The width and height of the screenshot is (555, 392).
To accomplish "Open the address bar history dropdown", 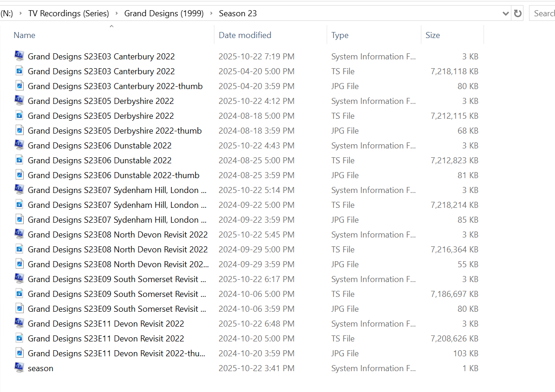I will click(x=506, y=13).
